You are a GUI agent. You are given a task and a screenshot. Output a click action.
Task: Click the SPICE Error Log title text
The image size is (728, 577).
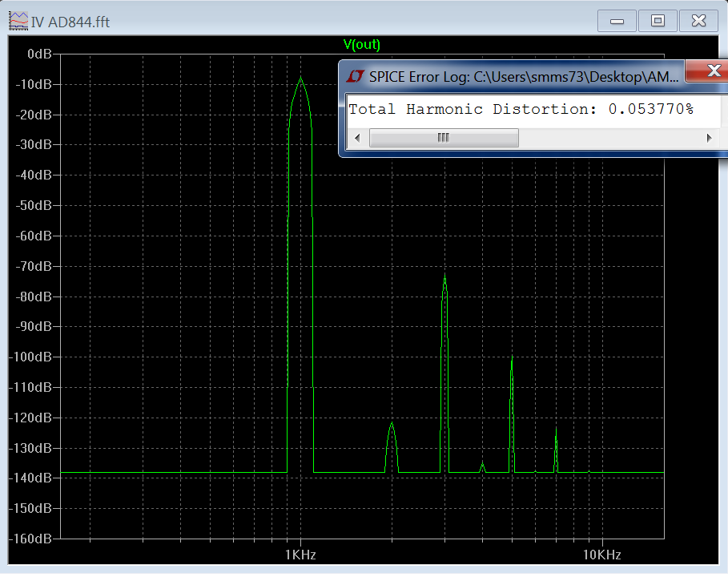524,77
